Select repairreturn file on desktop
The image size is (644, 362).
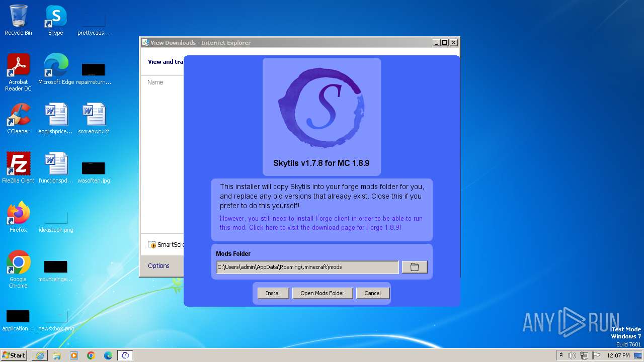point(94,73)
